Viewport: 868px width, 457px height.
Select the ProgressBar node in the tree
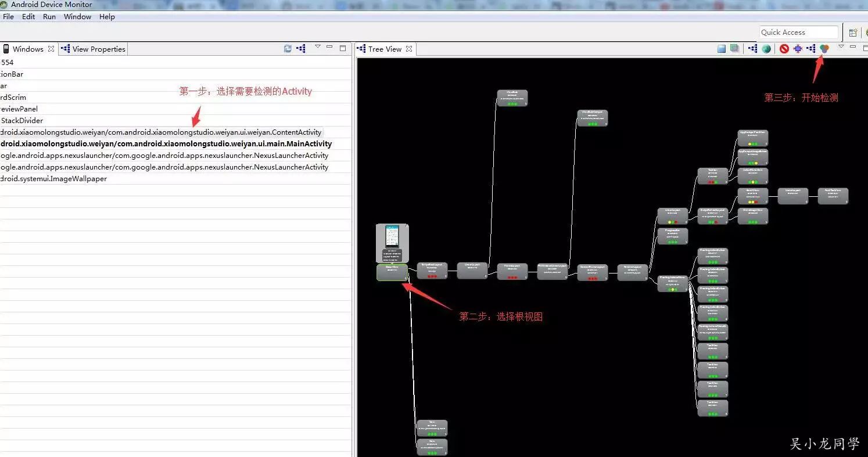click(x=673, y=236)
